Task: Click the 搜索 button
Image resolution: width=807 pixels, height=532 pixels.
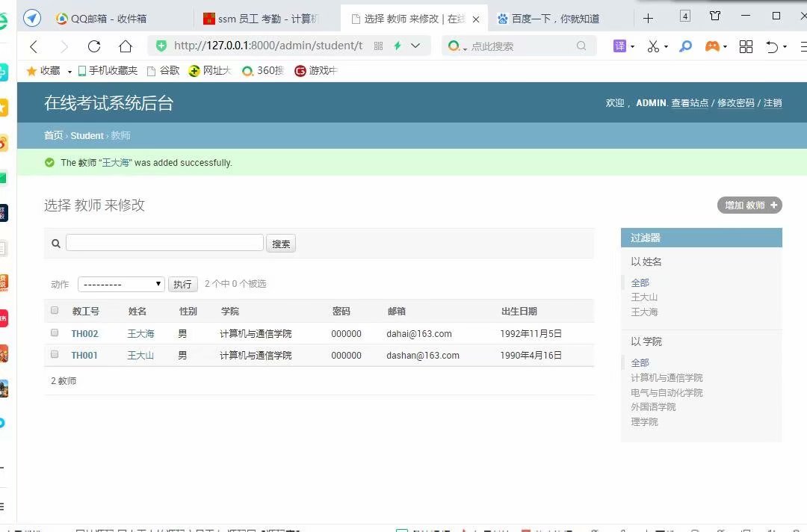Action: tap(281, 244)
